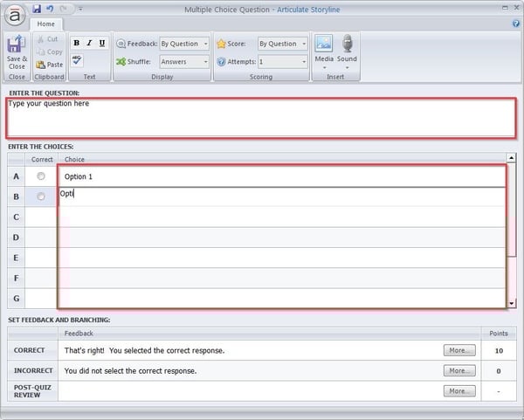Image resolution: width=524 pixels, height=420 pixels.
Task: Copy the selected text
Action: [x=49, y=52]
